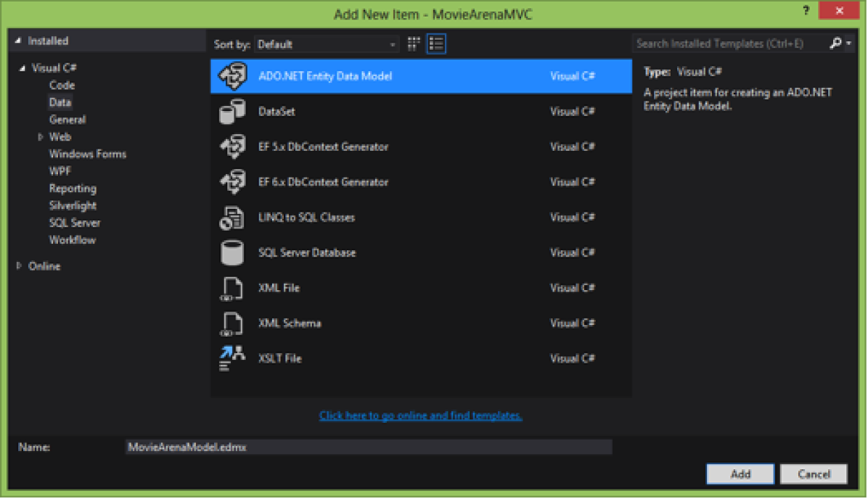Viewport: 868px width, 499px height.
Task: Click the Name field containing MovieArenaModel.edmx
Action: (x=369, y=447)
